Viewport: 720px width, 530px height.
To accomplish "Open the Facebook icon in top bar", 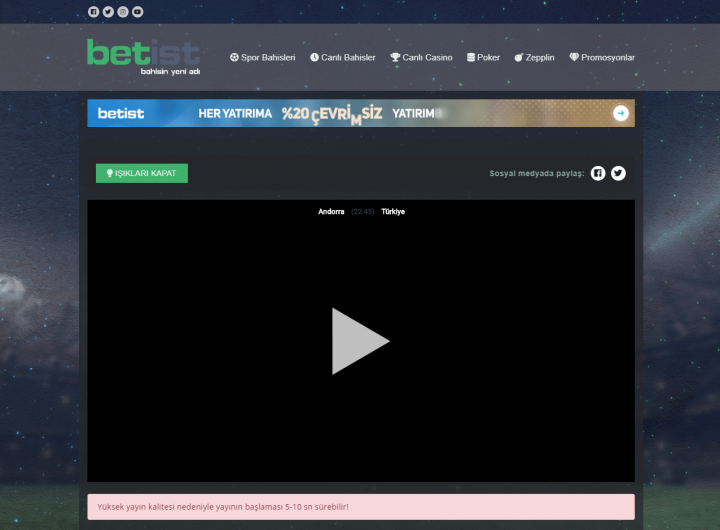I will pyautogui.click(x=94, y=12).
